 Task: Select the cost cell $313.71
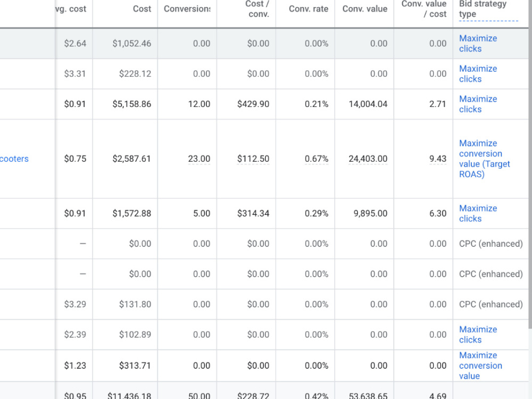(x=135, y=365)
